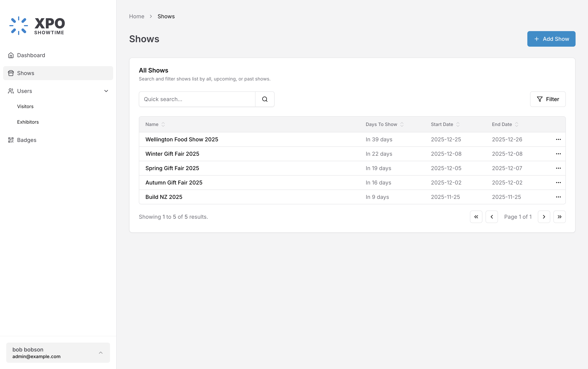Open the Filter options

(548, 99)
